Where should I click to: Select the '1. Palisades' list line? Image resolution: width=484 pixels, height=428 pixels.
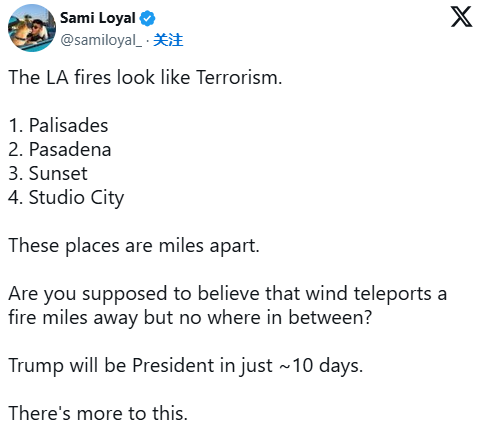coord(58,125)
